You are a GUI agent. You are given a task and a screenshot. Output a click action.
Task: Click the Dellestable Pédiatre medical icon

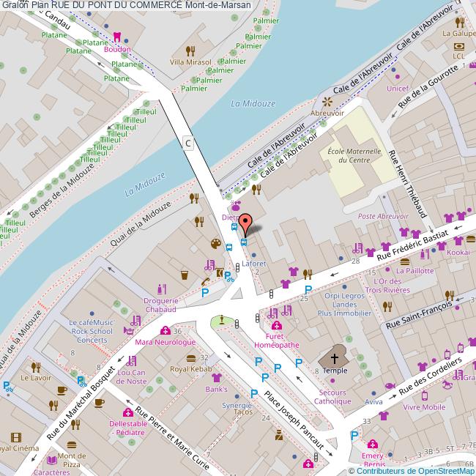127,413
